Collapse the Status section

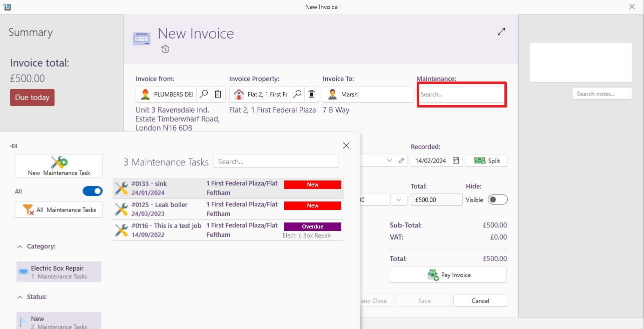pyautogui.click(x=20, y=297)
